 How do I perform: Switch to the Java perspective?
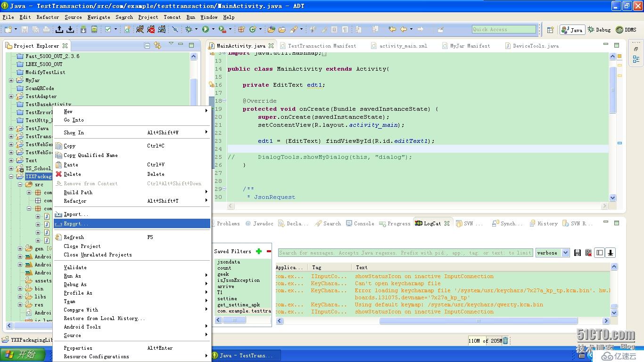click(572, 30)
